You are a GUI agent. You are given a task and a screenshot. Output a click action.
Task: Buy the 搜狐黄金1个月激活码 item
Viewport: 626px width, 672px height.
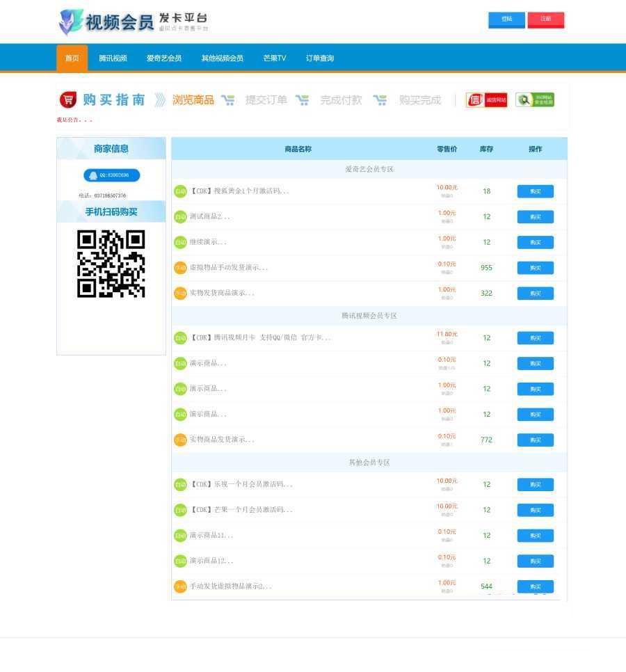click(x=535, y=191)
